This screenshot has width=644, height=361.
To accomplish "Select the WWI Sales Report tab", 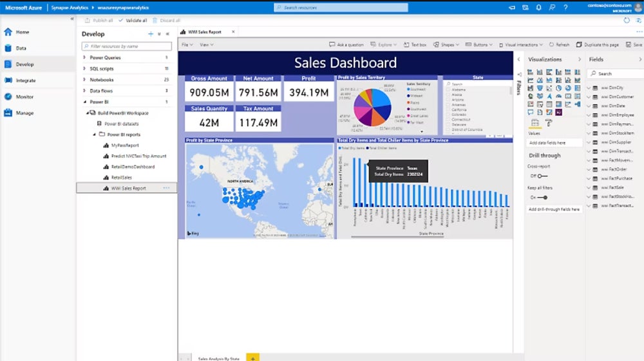I will point(205,32).
